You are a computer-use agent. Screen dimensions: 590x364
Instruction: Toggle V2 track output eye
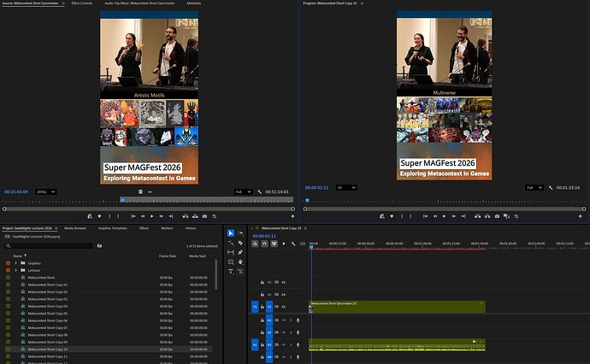pos(284,295)
